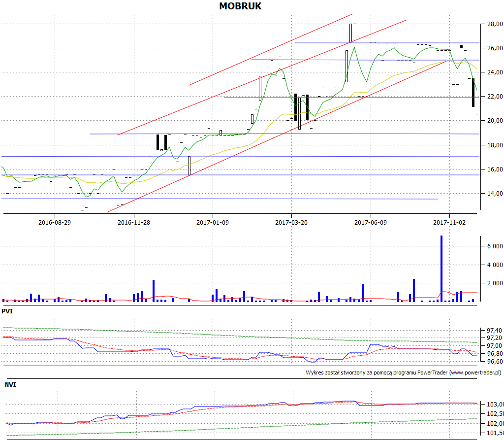
Task: Click the PowerTrader credit text
Action: (404, 372)
